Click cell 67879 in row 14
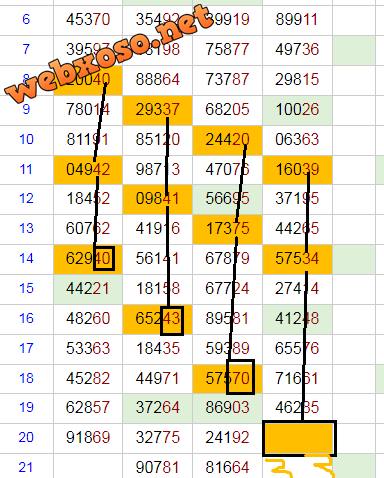 click(228, 259)
